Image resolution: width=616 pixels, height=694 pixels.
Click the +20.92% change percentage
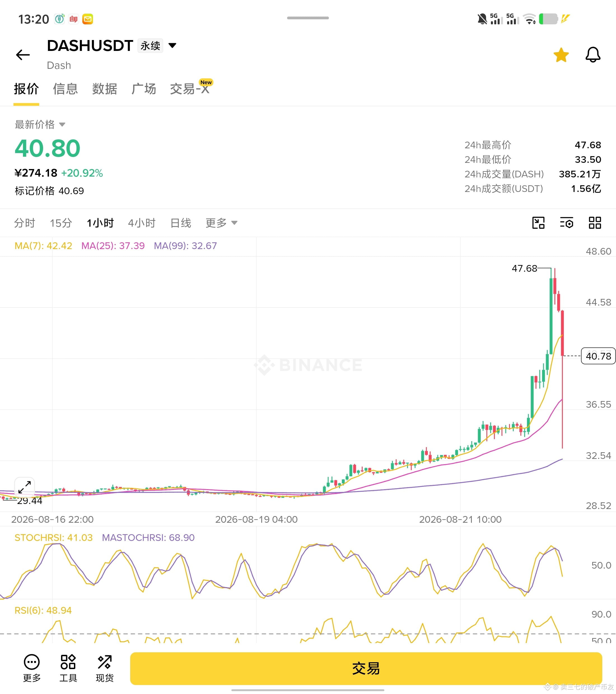(x=82, y=173)
